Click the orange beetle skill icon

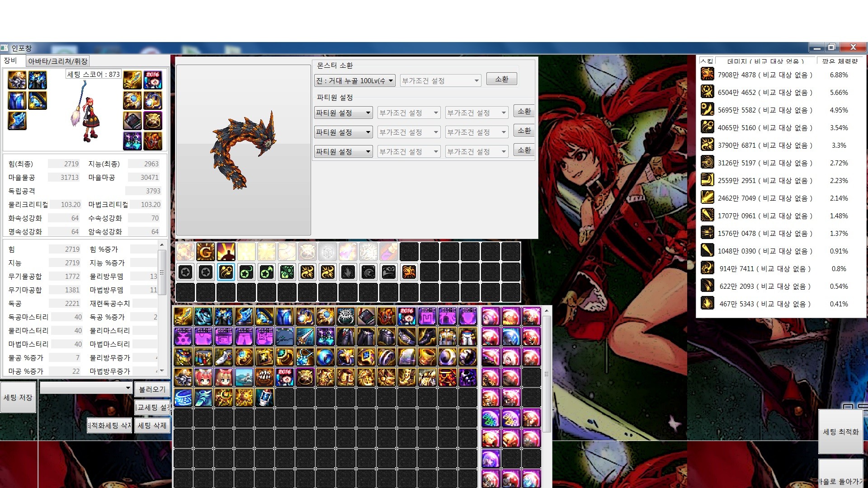[x=409, y=272]
